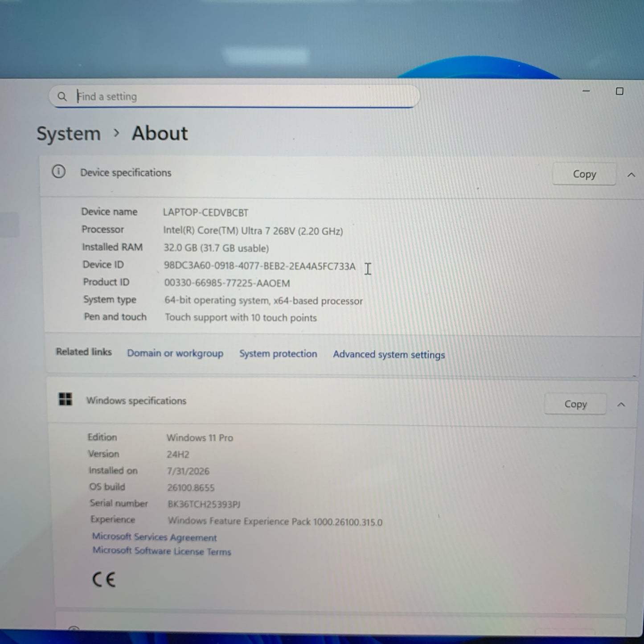Image resolution: width=644 pixels, height=644 pixels.
Task: Click the serial number BK36TCH25393PJ
Action: point(204,504)
